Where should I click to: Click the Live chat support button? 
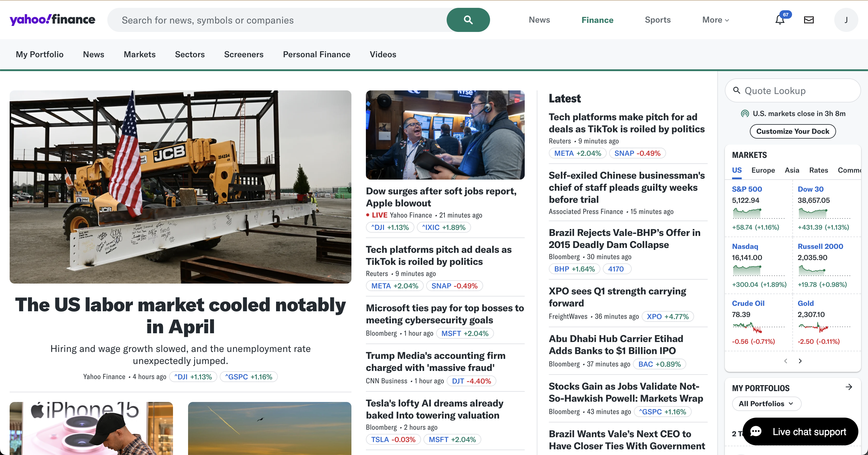tap(800, 431)
